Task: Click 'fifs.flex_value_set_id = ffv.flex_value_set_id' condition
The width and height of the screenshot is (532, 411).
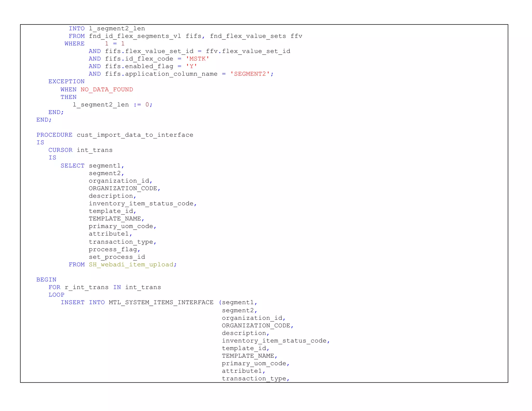Action: 198,51
